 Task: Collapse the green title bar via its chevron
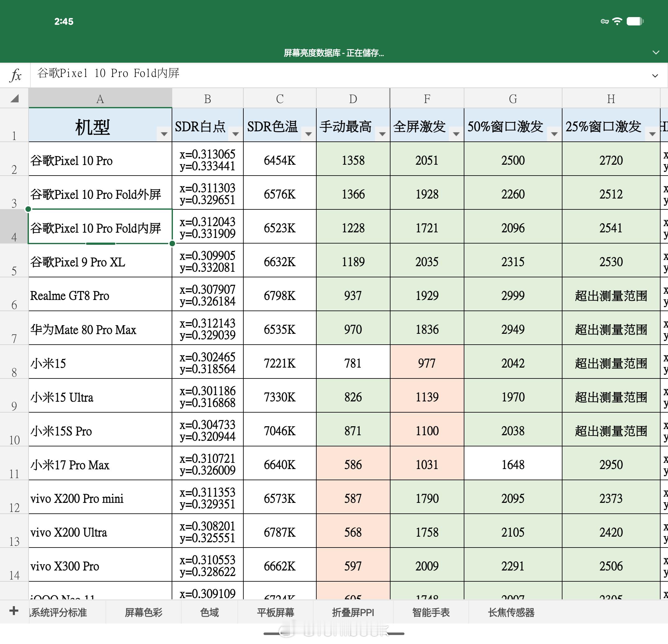[655, 53]
